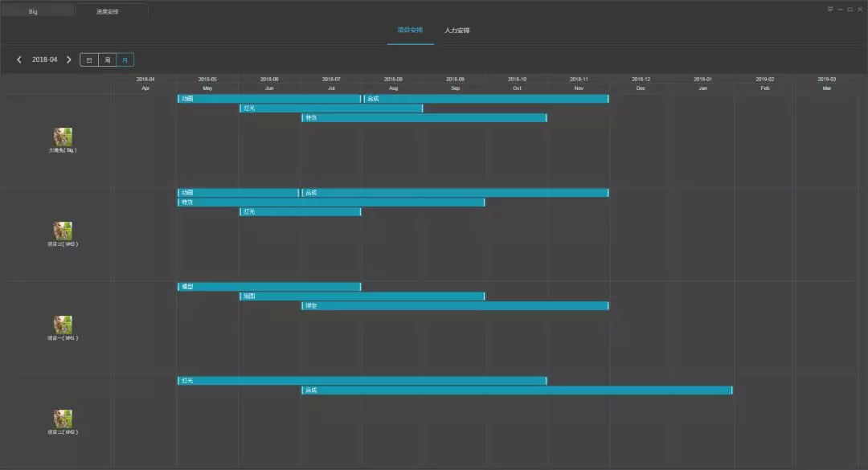Go to the previous month with left chevron
This screenshot has height=470, width=868.
click(x=19, y=59)
